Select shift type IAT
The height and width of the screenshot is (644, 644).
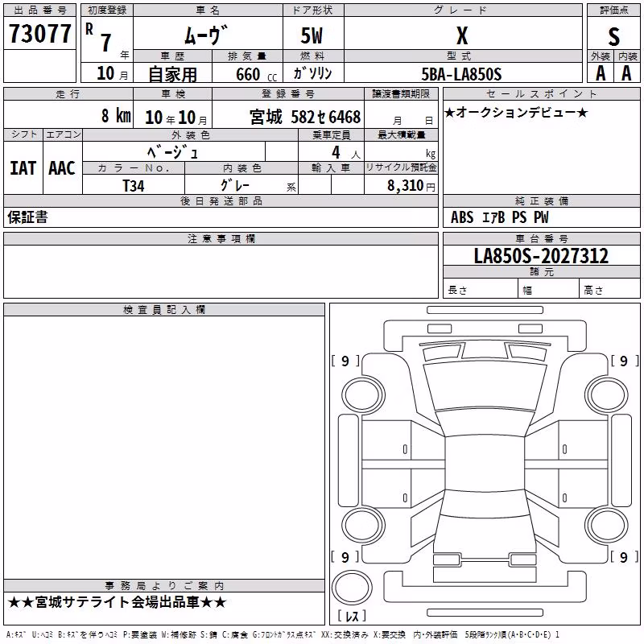click(x=23, y=168)
